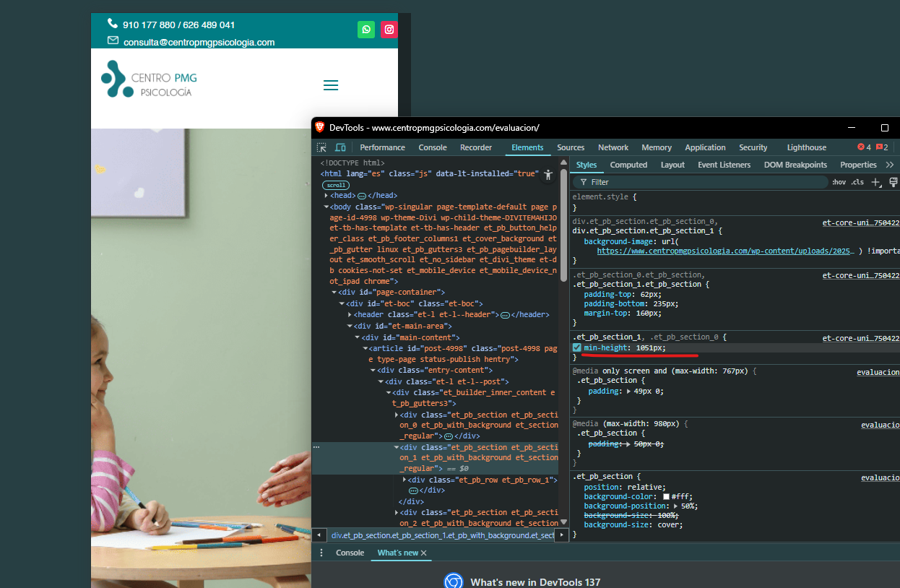Switch to the Layout tab

tap(672, 165)
